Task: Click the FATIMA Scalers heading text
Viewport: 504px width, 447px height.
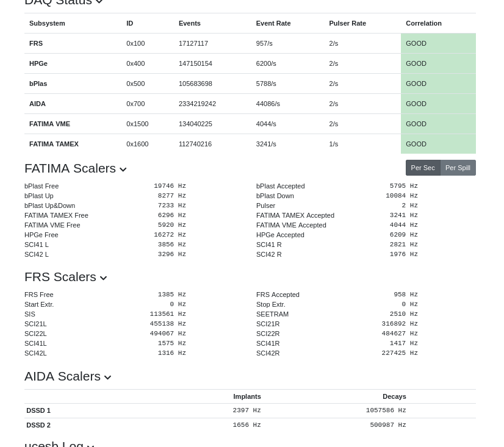Action: click(70, 168)
